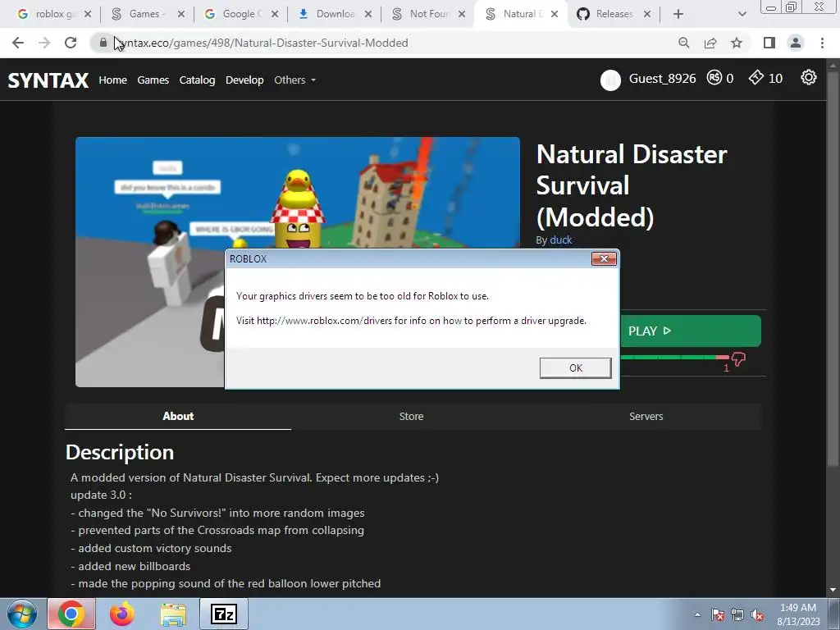Image resolution: width=840 pixels, height=630 pixels.
Task: Select the Servers tab
Action: click(x=646, y=416)
